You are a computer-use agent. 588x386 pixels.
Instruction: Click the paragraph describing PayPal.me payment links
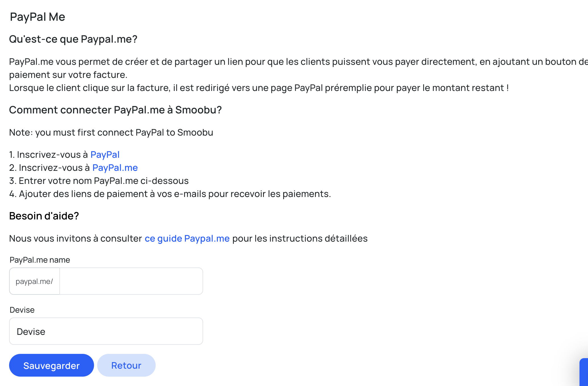pyautogui.click(x=299, y=68)
